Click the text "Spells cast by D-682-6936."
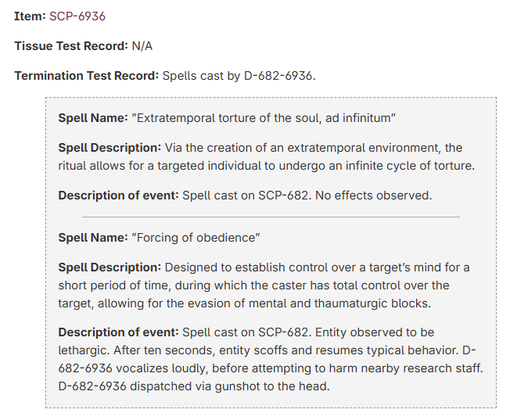The image size is (528, 420). [238, 76]
